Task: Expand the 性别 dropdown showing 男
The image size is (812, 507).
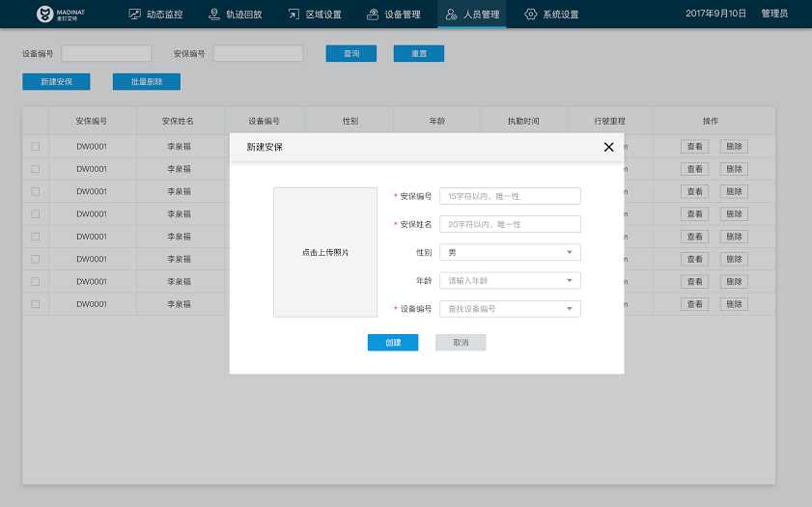Action: click(x=510, y=252)
